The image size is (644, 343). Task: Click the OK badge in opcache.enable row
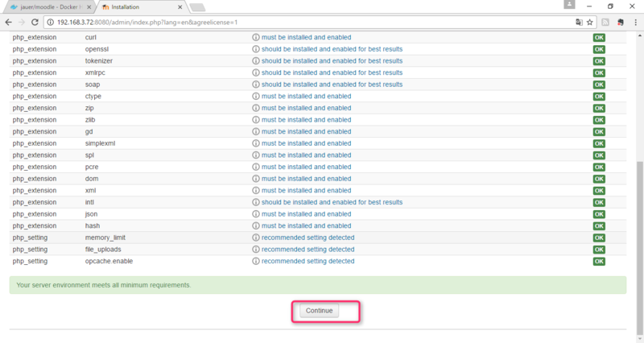click(x=599, y=261)
